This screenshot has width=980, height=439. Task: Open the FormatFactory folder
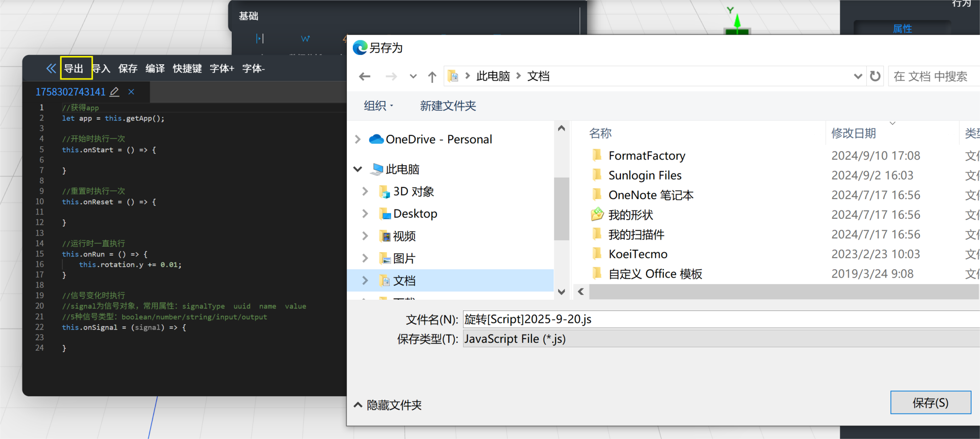(646, 156)
